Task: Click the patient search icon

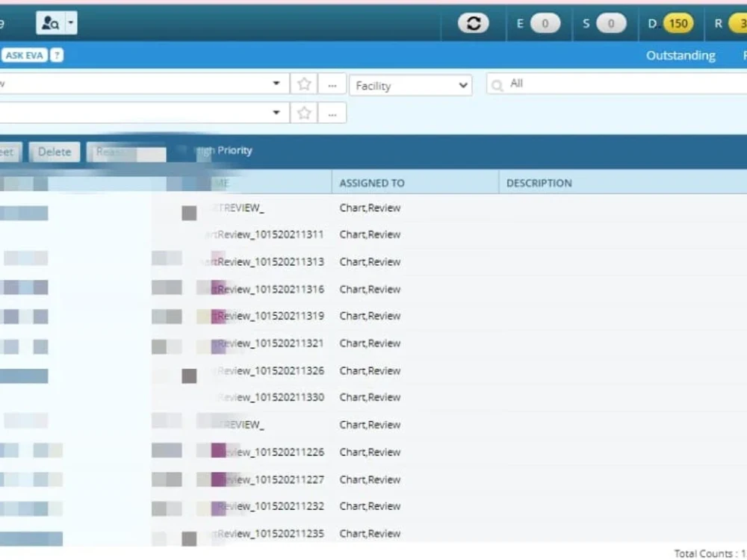Action: tap(51, 23)
